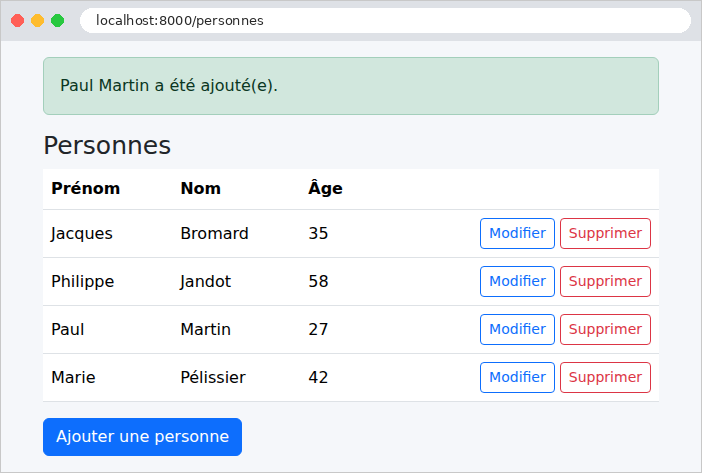Click the last name Bromard

tap(214, 234)
